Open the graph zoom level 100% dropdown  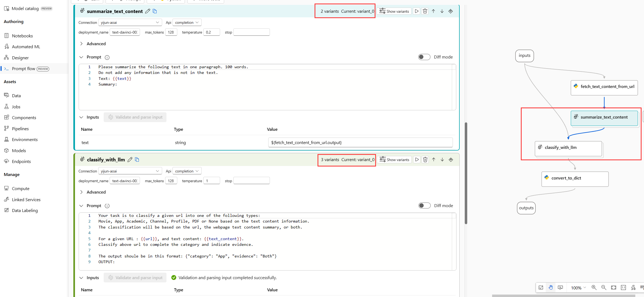point(578,288)
